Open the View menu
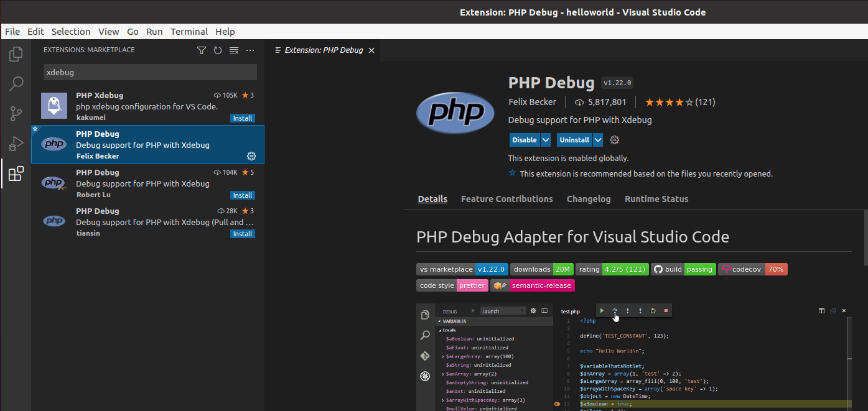868x411 pixels. click(x=108, y=32)
